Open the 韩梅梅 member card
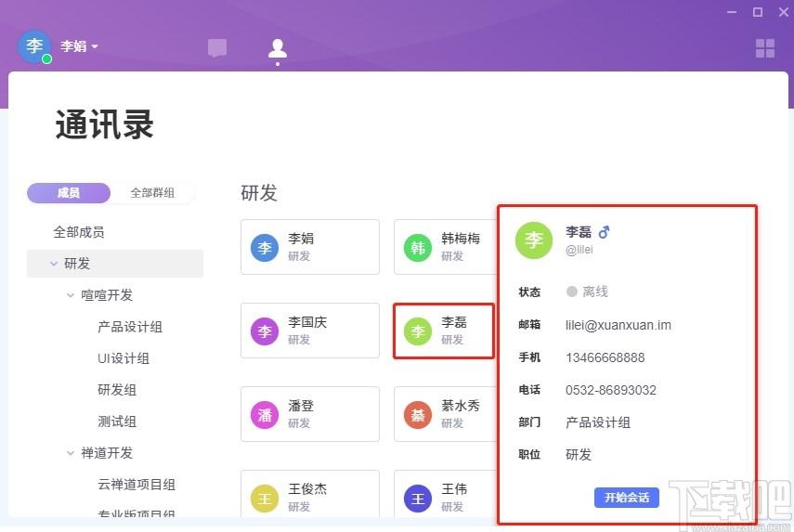 click(445, 247)
